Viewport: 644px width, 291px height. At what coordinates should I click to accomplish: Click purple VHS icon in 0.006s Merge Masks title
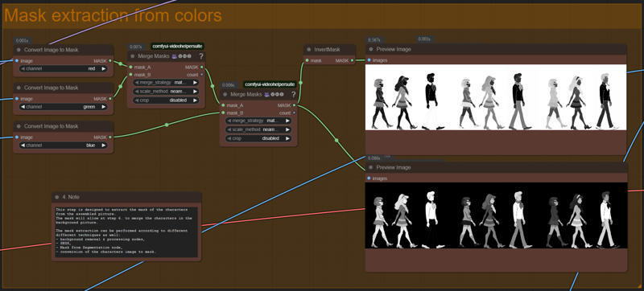tap(266, 94)
